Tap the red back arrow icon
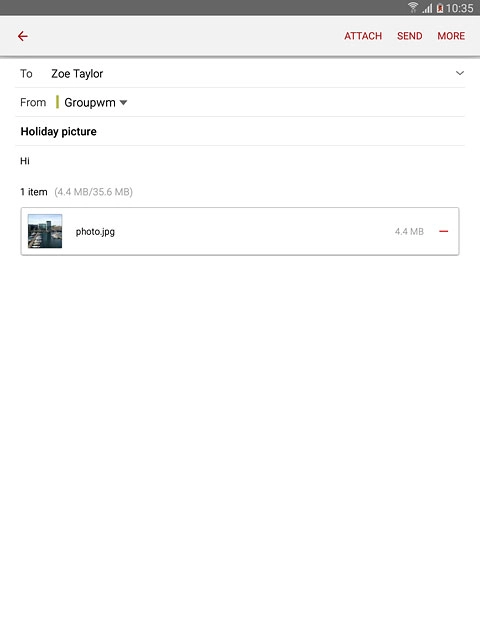Image resolution: width=480 pixels, height=640 pixels. 23,36
